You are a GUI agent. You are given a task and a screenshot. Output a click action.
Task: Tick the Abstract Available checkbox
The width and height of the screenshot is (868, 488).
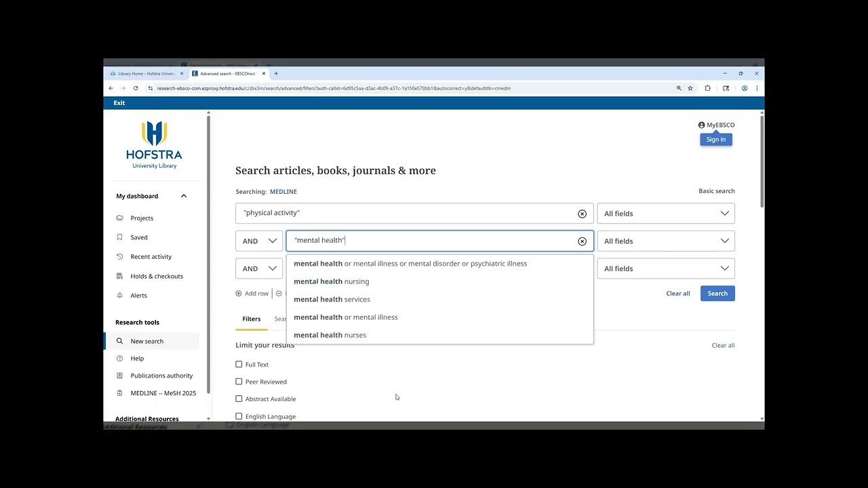coord(239,399)
